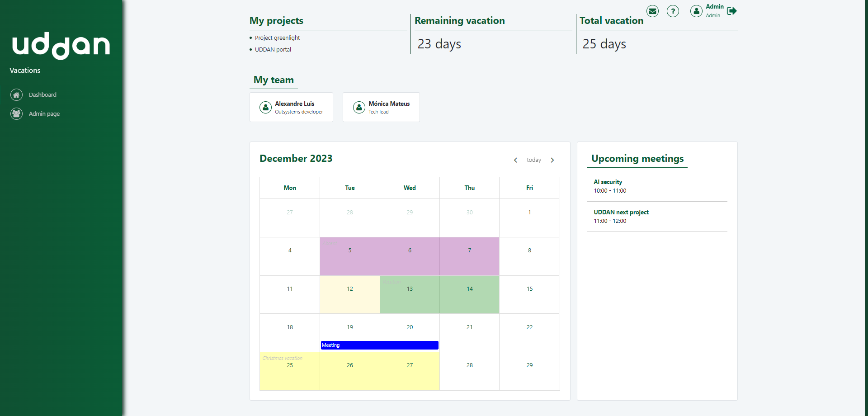The image size is (868, 416).
Task: Click the Admin profile icon
Action: coord(696,11)
